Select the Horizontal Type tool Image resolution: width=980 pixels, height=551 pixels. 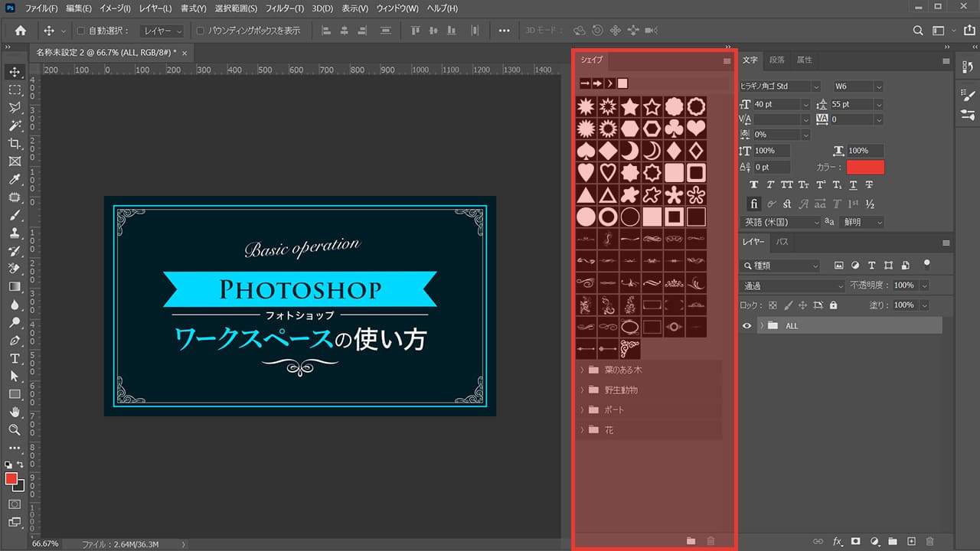15,359
